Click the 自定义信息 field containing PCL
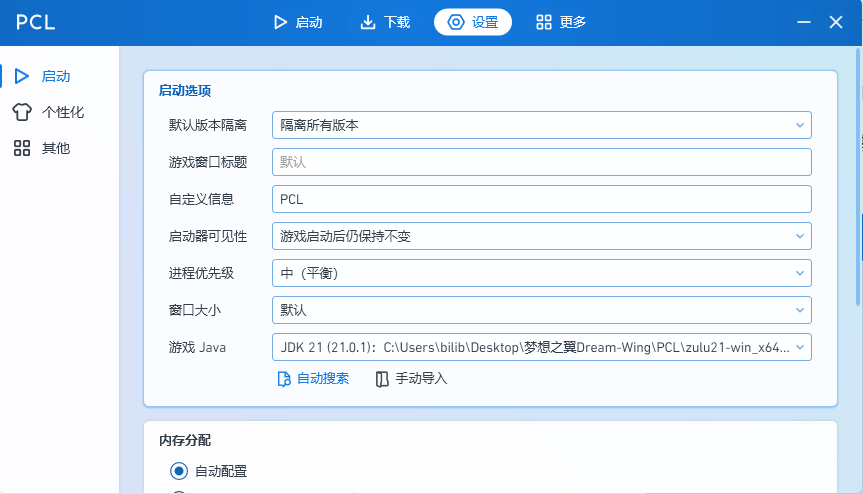The height and width of the screenshot is (494, 863). click(x=541, y=199)
